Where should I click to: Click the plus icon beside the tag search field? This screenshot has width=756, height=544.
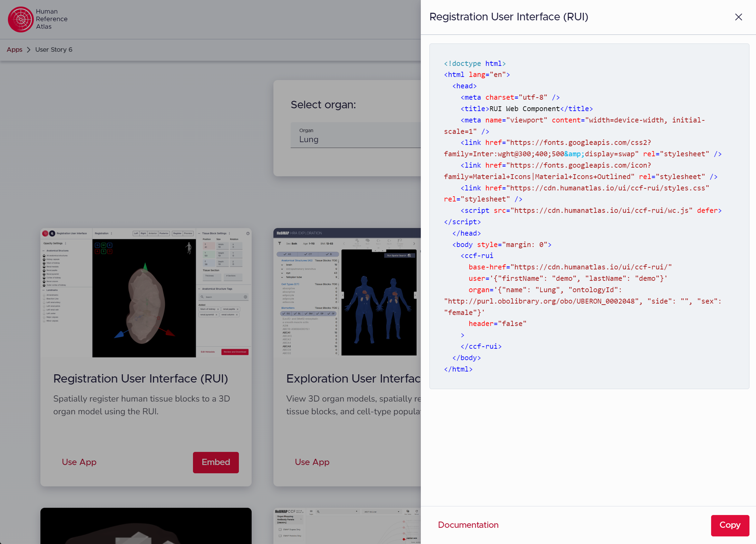pos(245,297)
